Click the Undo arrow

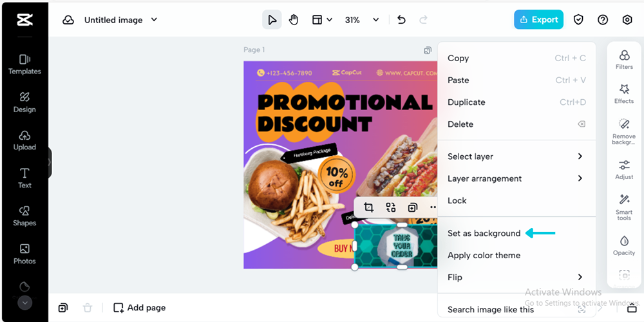pos(401,20)
